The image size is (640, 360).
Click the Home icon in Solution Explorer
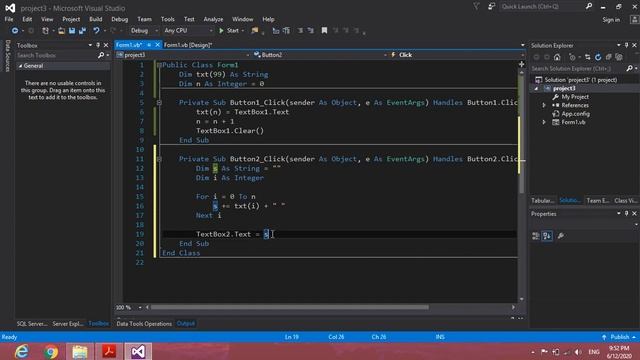tap(557, 58)
